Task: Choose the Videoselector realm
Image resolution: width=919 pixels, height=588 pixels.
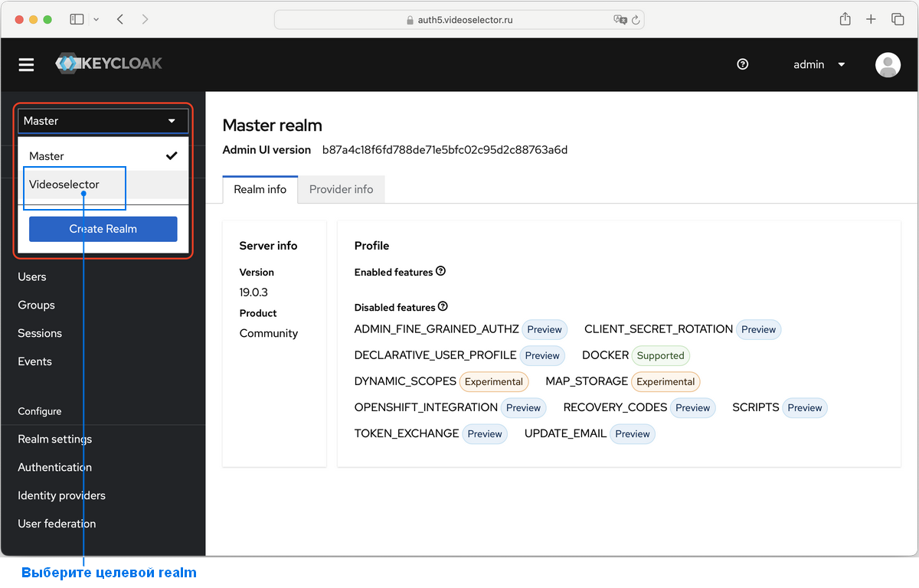Action: click(x=103, y=184)
